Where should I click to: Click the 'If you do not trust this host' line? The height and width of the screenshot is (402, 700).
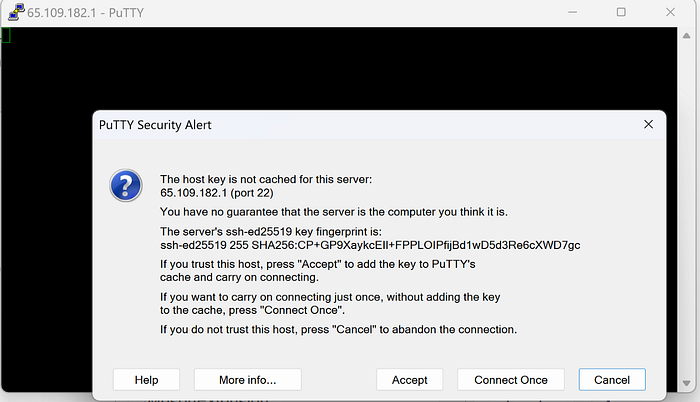pos(338,329)
